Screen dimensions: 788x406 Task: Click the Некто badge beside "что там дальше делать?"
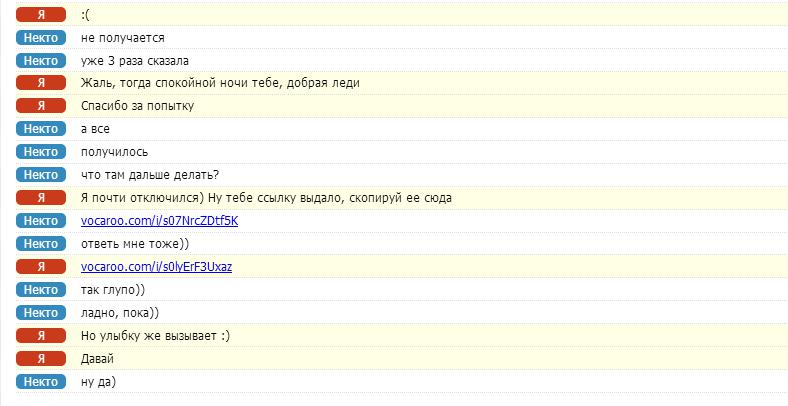point(41,175)
